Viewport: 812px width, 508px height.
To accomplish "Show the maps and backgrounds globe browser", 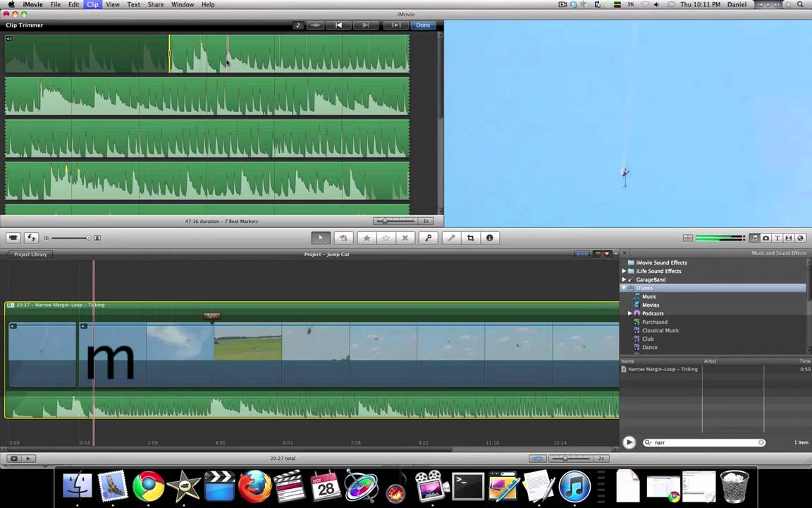I will (x=800, y=238).
